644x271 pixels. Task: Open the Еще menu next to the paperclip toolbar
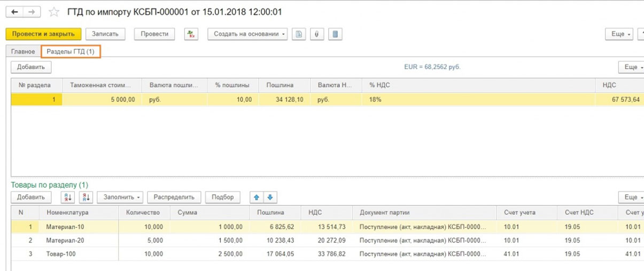pyautogui.click(x=619, y=34)
